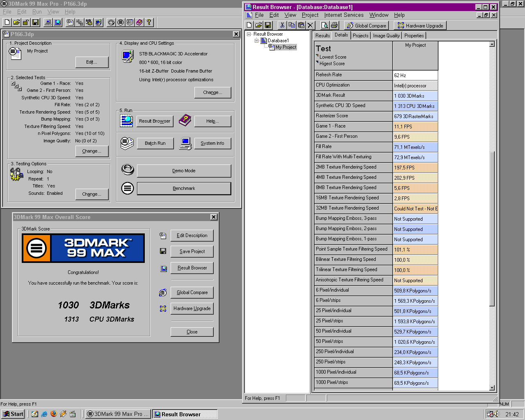Click Open folder icon in Result Browser toolbar
The image size is (525, 420).
(x=259, y=25)
